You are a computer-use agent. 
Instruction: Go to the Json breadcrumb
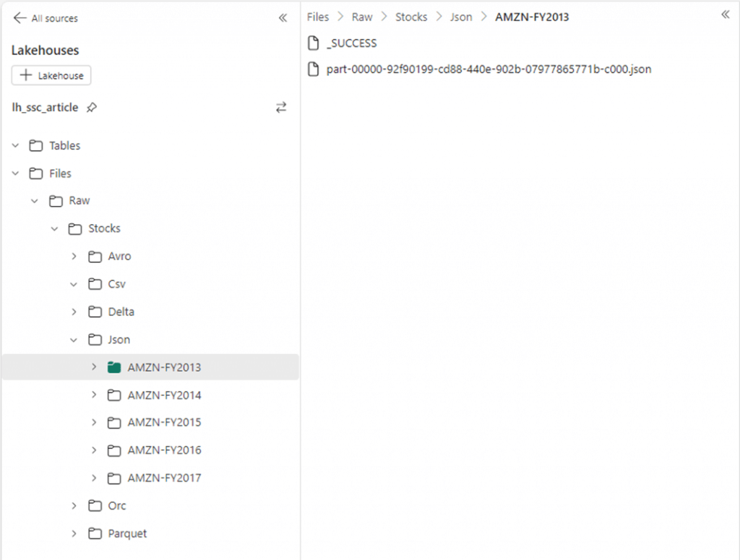[x=460, y=17]
